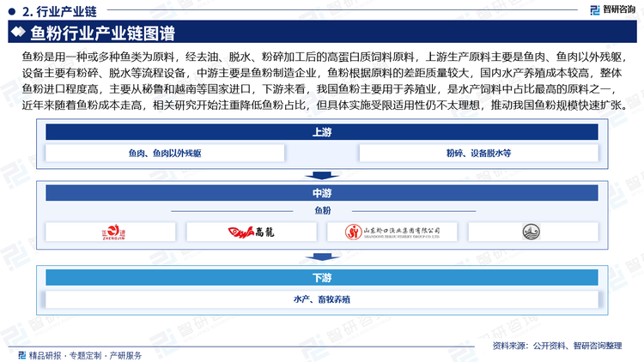Click the round gray wave emblem logo
644x362 pixels.
pyautogui.click(x=531, y=232)
